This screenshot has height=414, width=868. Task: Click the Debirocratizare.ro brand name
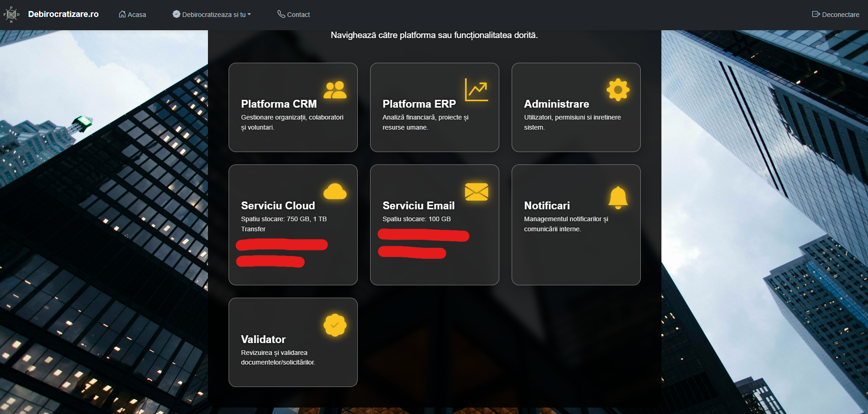tap(63, 14)
